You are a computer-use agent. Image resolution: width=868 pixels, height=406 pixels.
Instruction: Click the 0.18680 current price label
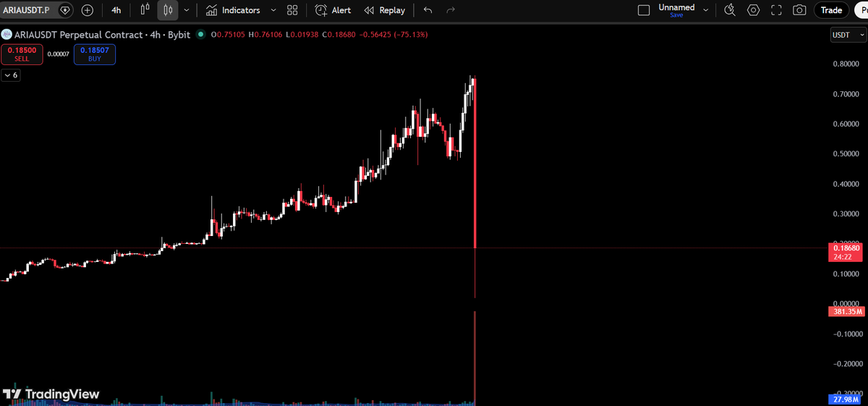[846, 248]
